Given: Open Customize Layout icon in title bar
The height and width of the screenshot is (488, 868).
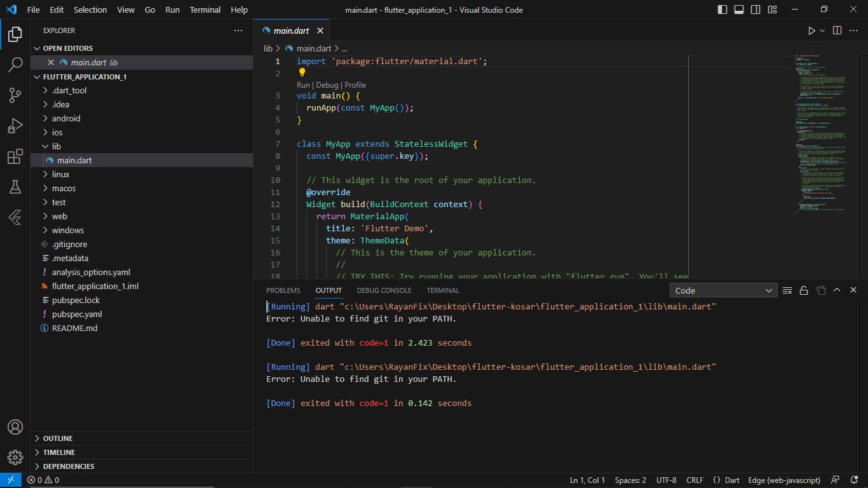Looking at the screenshot, I should click(773, 10).
